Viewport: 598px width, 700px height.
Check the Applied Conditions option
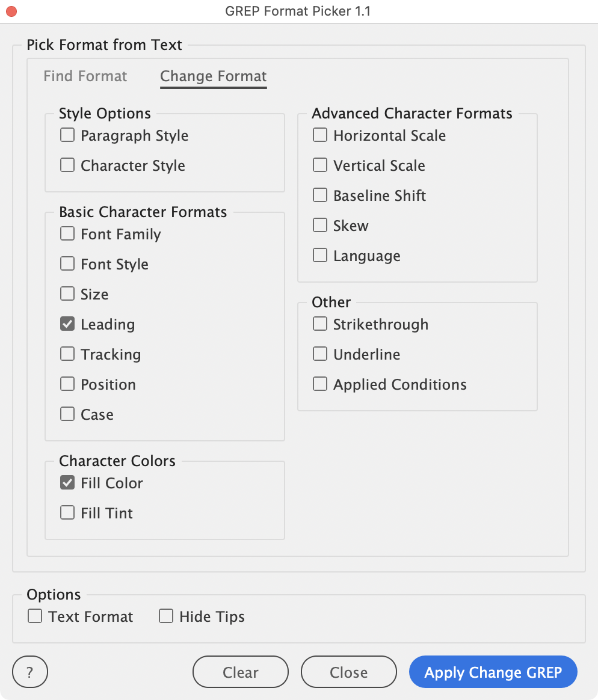[x=320, y=384]
